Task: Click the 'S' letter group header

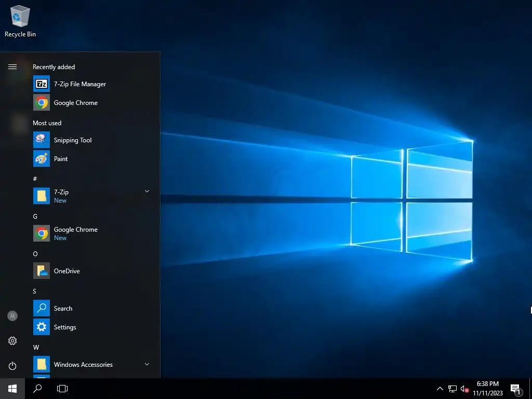Action: click(x=35, y=291)
